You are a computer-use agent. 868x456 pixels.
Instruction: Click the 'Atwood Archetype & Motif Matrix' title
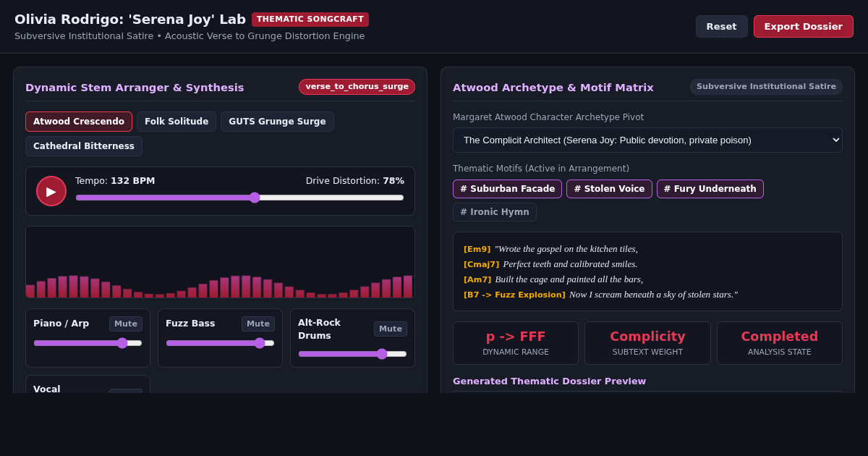553,88
